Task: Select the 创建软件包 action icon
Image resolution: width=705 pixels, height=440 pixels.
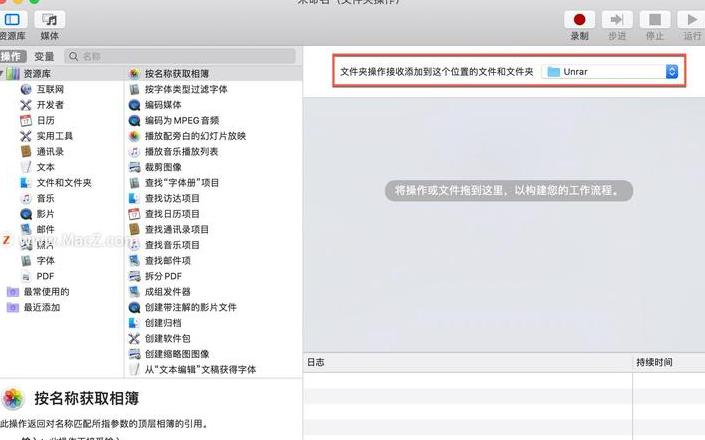Action: pyautogui.click(x=134, y=338)
